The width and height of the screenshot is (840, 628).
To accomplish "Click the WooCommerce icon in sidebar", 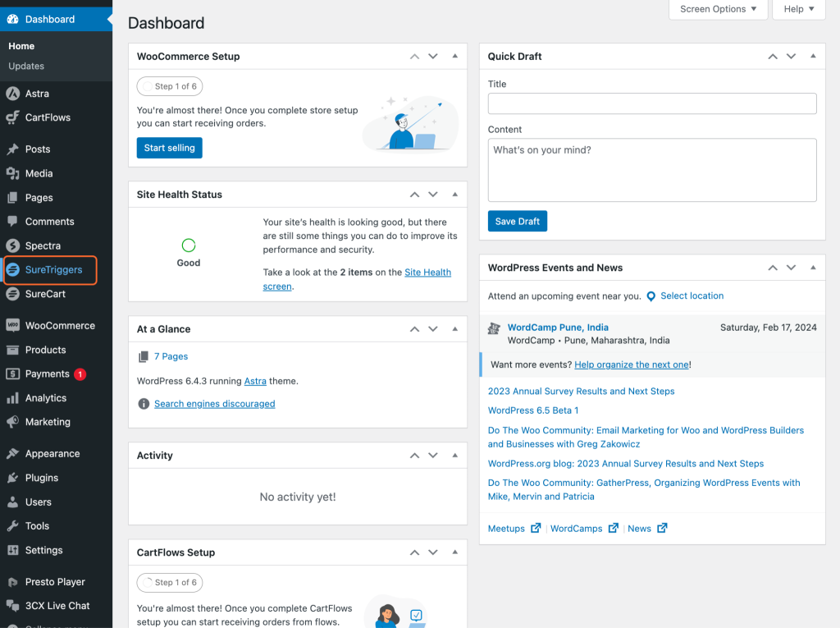I will (12, 326).
